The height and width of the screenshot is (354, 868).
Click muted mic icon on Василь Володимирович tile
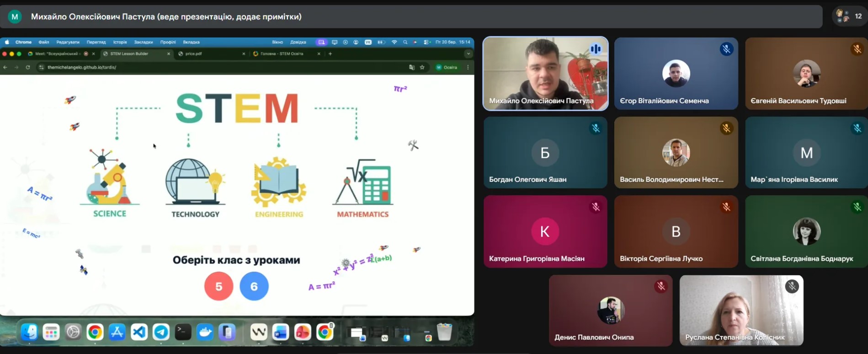point(726,128)
